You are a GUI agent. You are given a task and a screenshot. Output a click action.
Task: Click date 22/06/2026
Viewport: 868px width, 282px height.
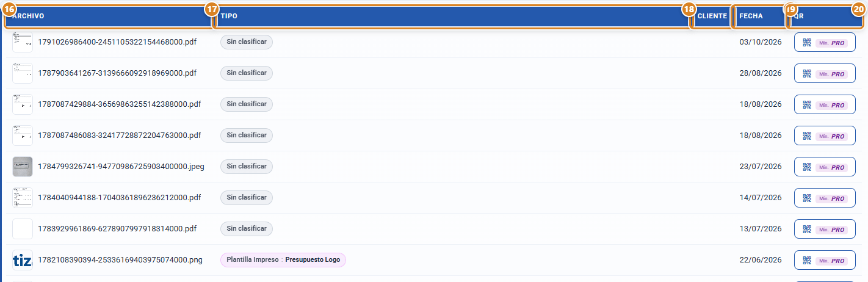click(x=761, y=260)
